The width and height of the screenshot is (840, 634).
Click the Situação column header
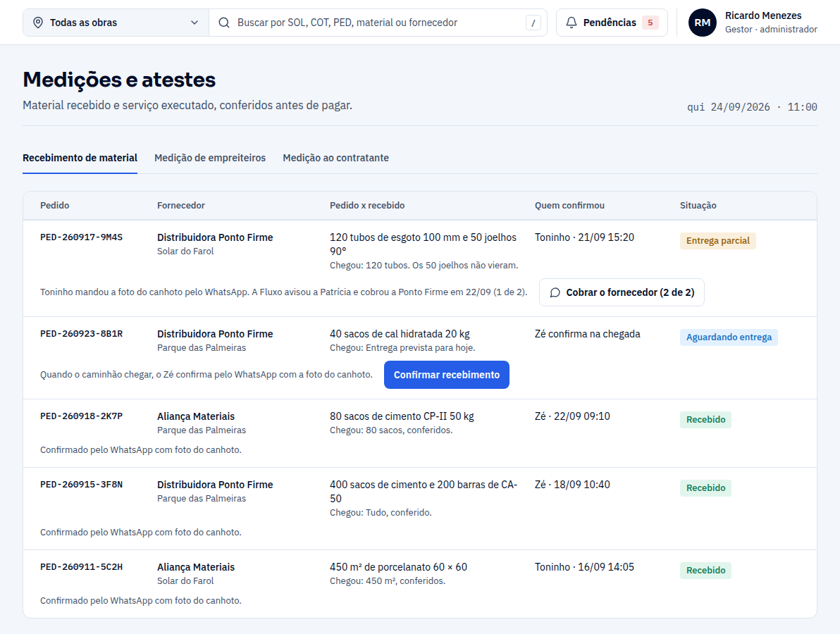coord(698,206)
